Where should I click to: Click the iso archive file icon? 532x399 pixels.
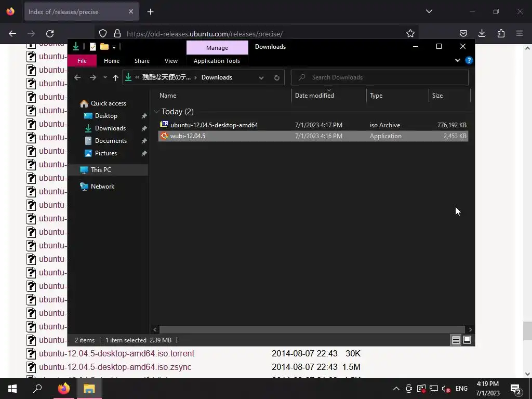(164, 125)
